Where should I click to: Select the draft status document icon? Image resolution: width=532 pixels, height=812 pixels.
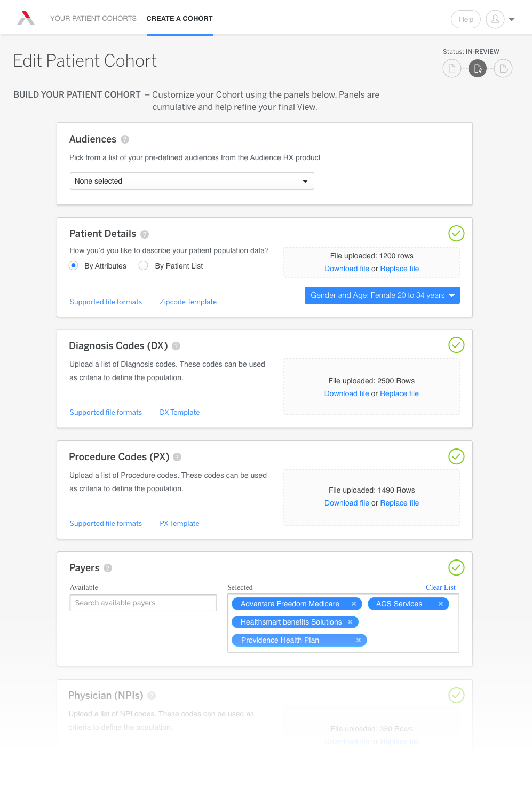click(x=452, y=68)
